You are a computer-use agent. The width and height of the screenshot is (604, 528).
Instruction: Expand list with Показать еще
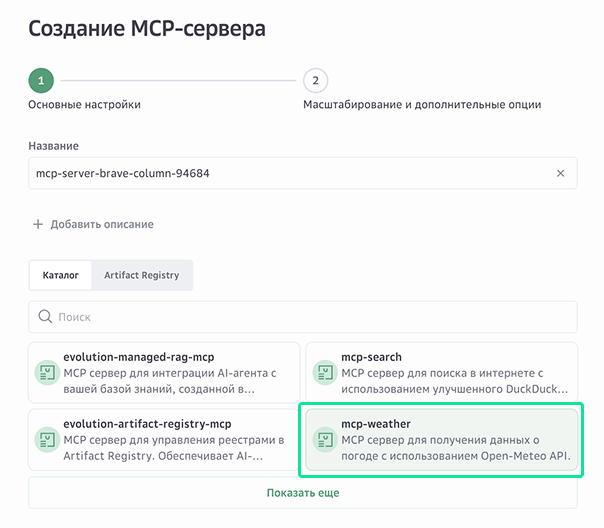(302, 493)
